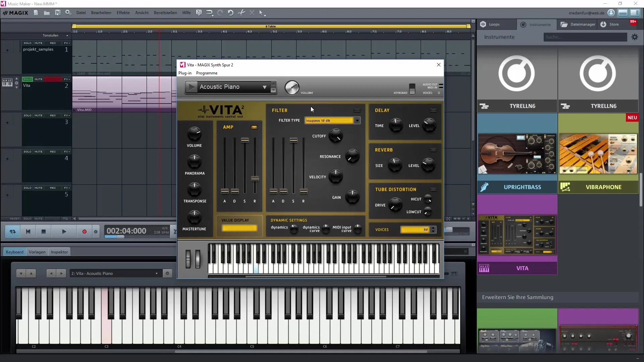This screenshot has width=644, height=362.
Task: Toggle SOLO on projekt_samples track
Action: point(28,43)
